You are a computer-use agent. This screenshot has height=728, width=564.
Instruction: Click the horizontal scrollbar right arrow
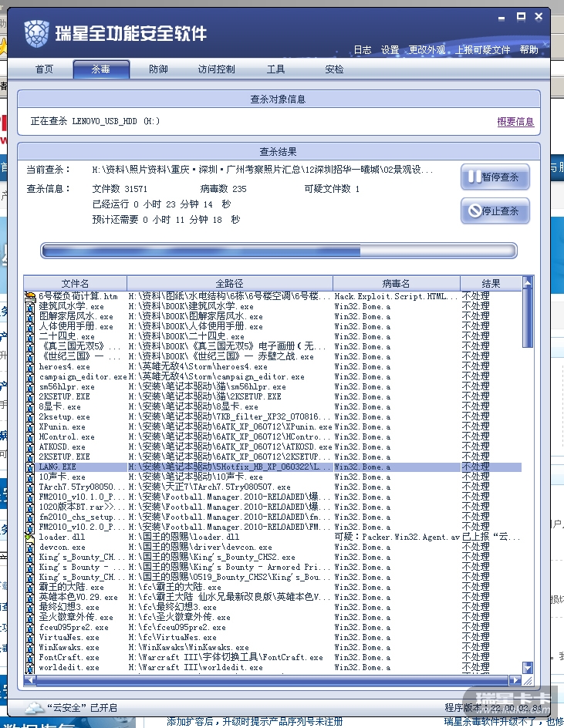pos(515,680)
